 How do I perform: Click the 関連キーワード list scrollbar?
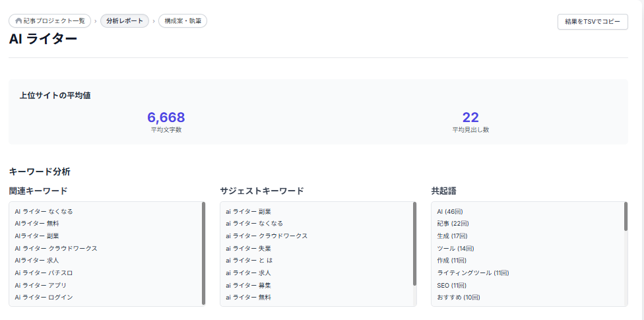tap(203, 253)
